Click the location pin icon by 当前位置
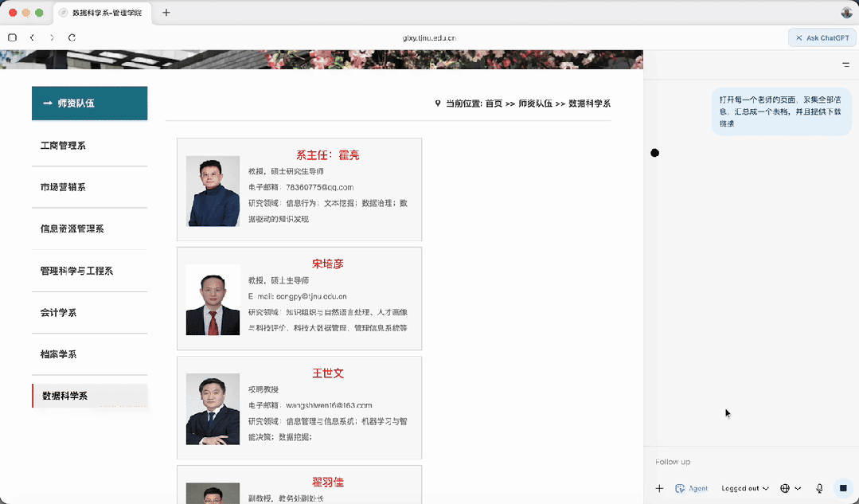The image size is (859, 504). (x=438, y=103)
